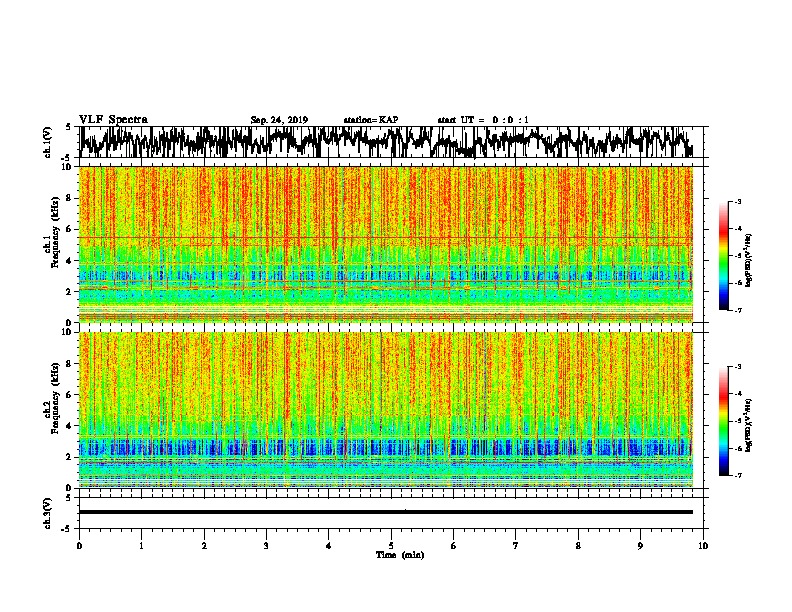Click time axis tick label "2"

click(204, 546)
